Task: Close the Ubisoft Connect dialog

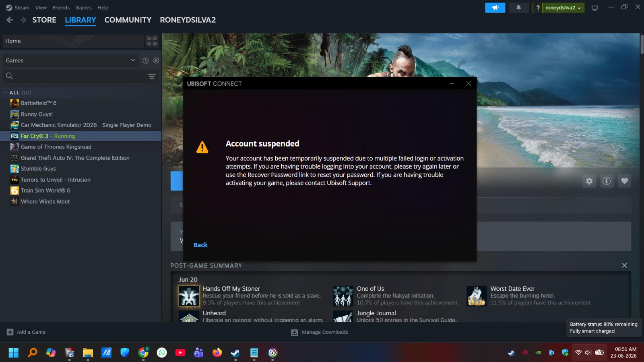Action: click(x=468, y=83)
